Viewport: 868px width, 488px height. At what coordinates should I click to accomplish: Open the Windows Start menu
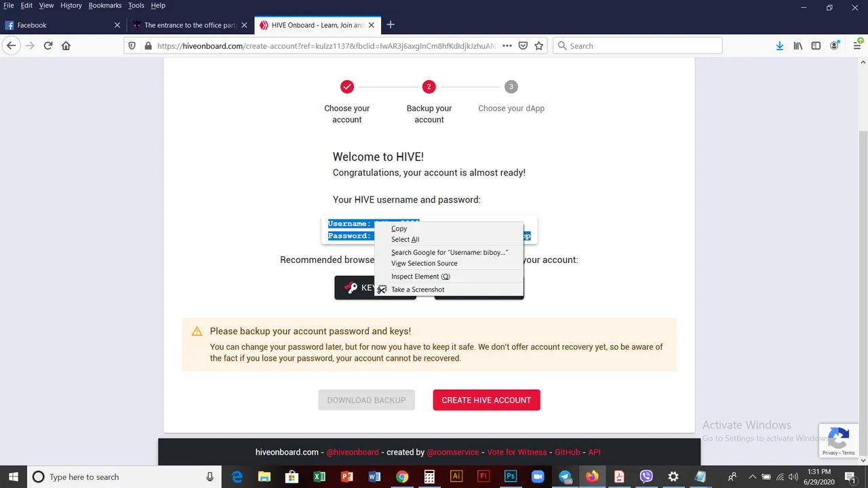(x=13, y=476)
